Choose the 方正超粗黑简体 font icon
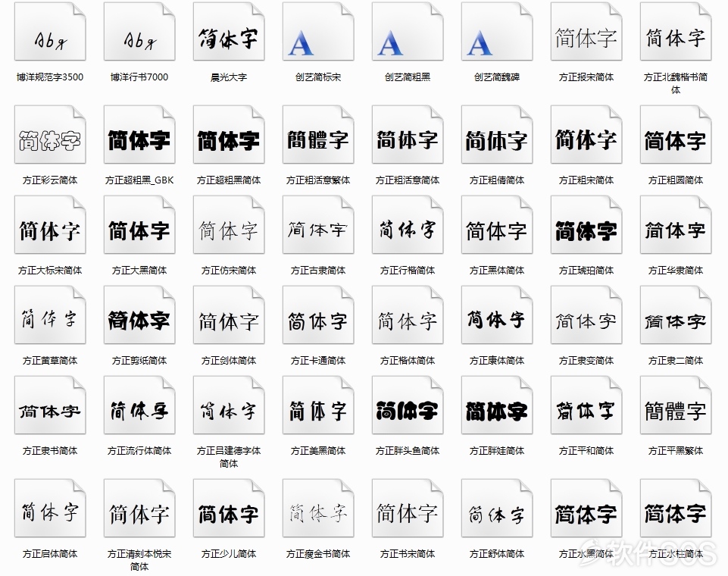This screenshot has height=576, width=728. click(x=229, y=134)
